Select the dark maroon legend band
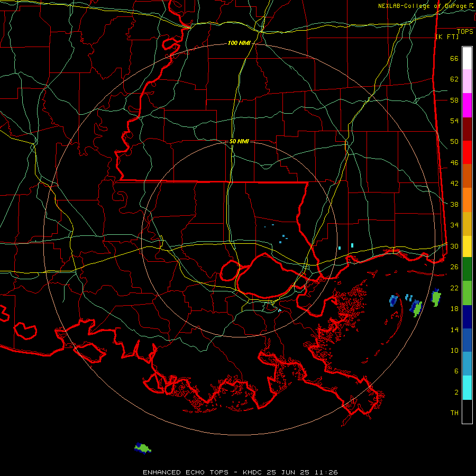 (467, 130)
